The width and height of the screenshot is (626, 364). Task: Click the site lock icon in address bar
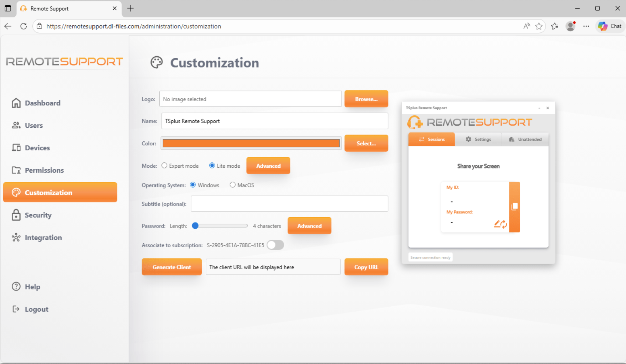[40, 26]
